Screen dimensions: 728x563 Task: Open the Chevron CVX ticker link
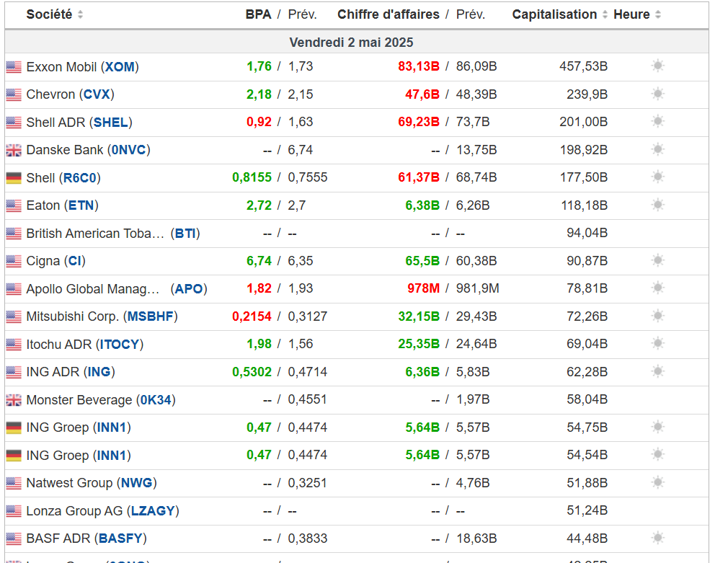pyautogui.click(x=98, y=94)
